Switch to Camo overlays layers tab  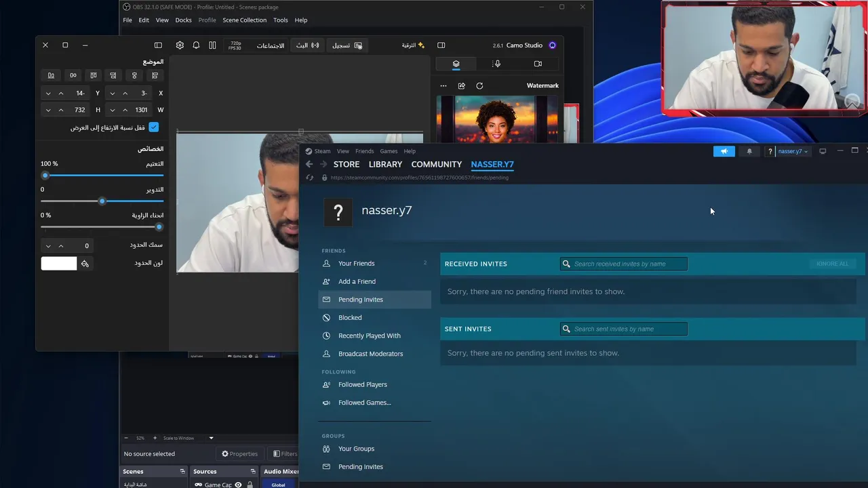point(456,64)
